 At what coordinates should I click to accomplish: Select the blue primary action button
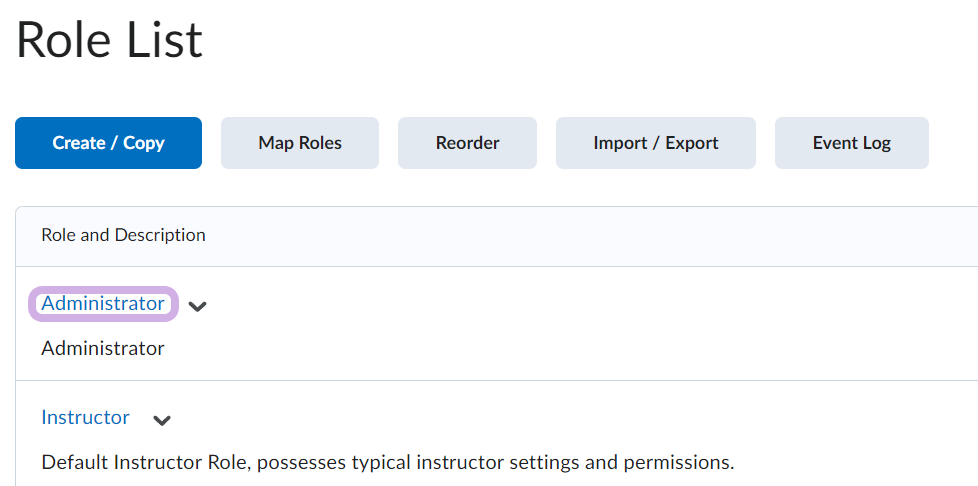tap(108, 143)
